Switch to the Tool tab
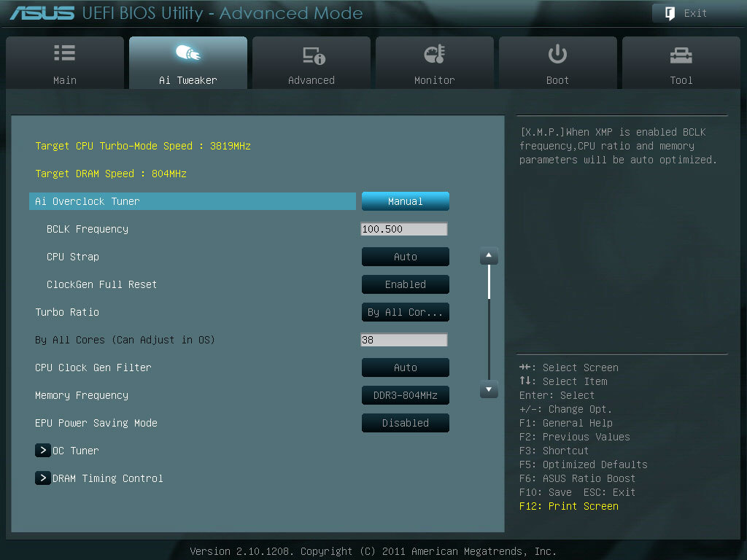The width and height of the screenshot is (747, 560). 681,63
